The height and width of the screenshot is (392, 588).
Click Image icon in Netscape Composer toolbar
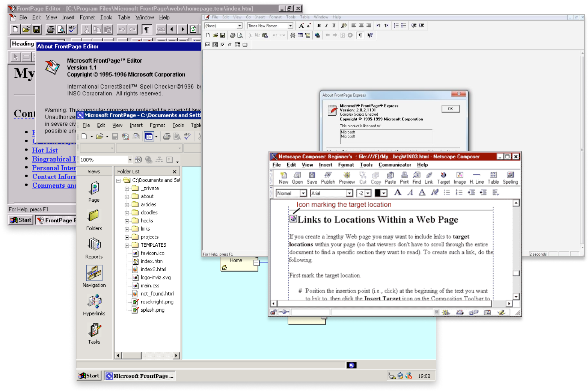tap(460, 178)
